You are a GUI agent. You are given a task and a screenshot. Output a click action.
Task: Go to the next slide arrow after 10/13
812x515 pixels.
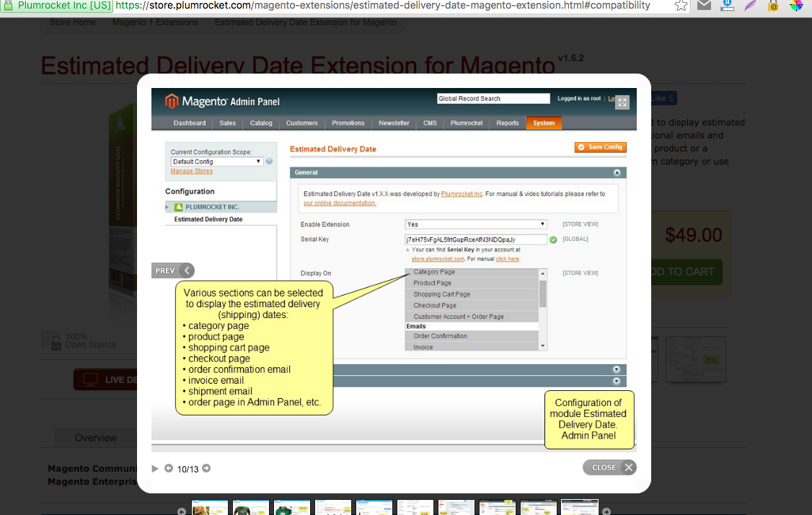pos(206,469)
